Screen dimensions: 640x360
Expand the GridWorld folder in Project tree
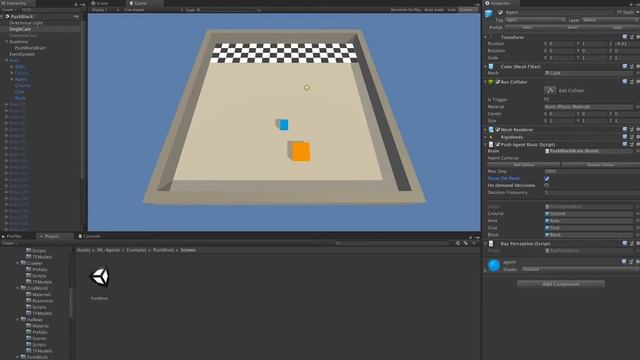point(18,288)
